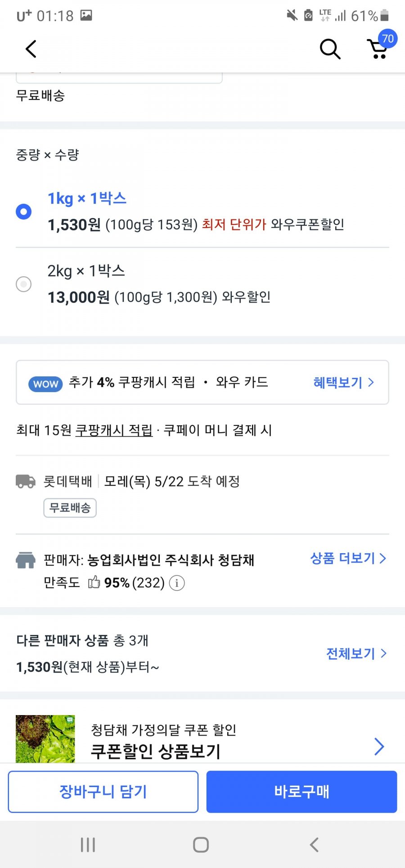Tap the chevron on 쿠폰할인 상품보기 banner
405x868 pixels.
(379, 747)
